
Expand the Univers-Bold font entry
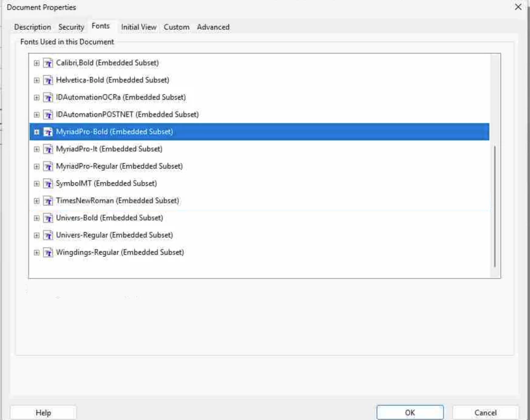pyautogui.click(x=36, y=218)
